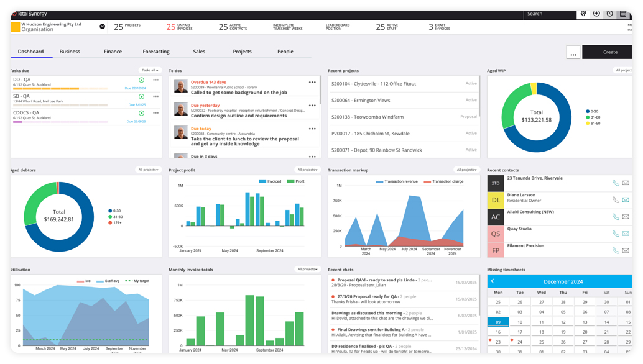
Task: Open the add (plus) icon in top bar
Action: pyautogui.click(x=596, y=14)
